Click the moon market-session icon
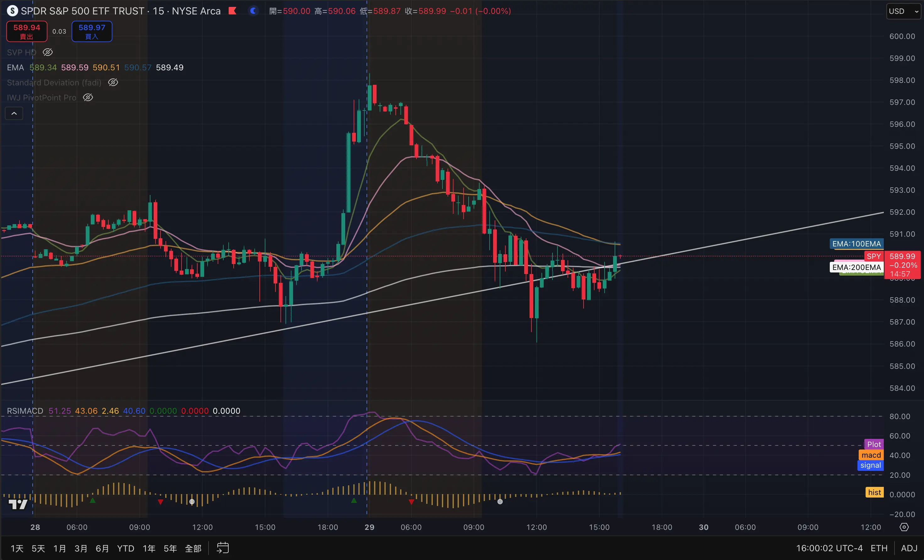The width and height of the screenshot is (924, 560). pos(253,11)
